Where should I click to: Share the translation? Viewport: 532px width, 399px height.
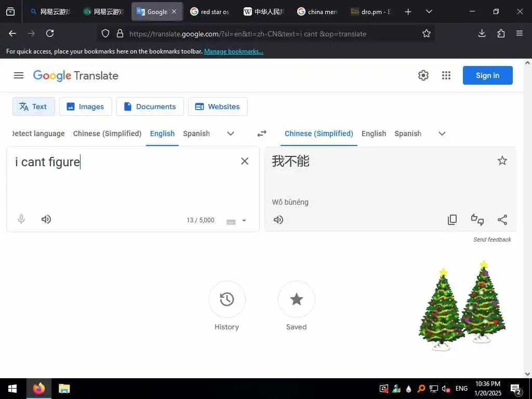click(502, 220)
